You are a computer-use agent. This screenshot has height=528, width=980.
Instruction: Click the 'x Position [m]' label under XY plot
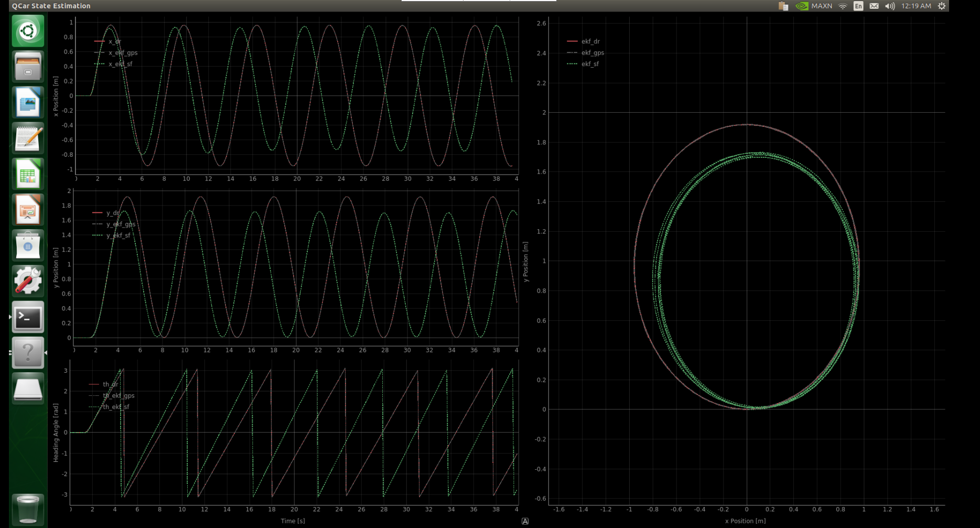coord(745,521)
